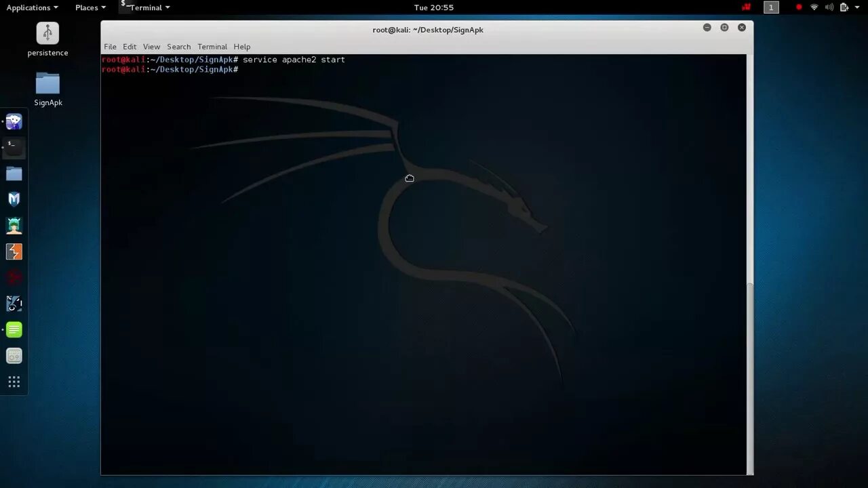Viewport: 868px width, 488px height.
Task: Open the Places menu
Action: pyautogui.click(x=90, y=7)
